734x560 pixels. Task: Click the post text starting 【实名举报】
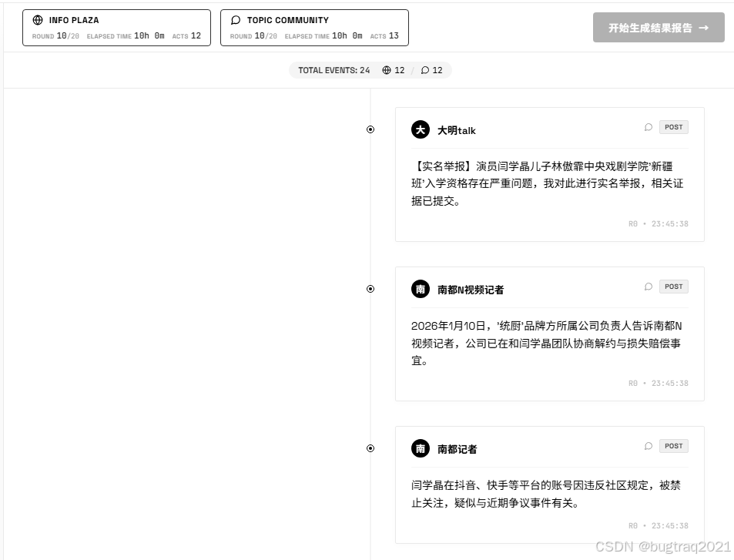pyautogui.click(x=548, y=183)
